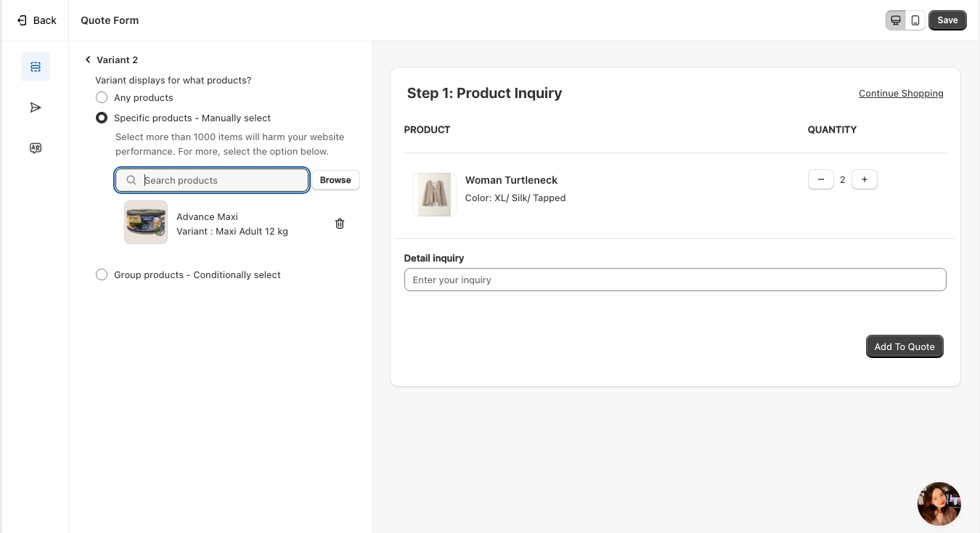Switch to mobile preview mode
The image size is (980, 533).
[915, 20]
